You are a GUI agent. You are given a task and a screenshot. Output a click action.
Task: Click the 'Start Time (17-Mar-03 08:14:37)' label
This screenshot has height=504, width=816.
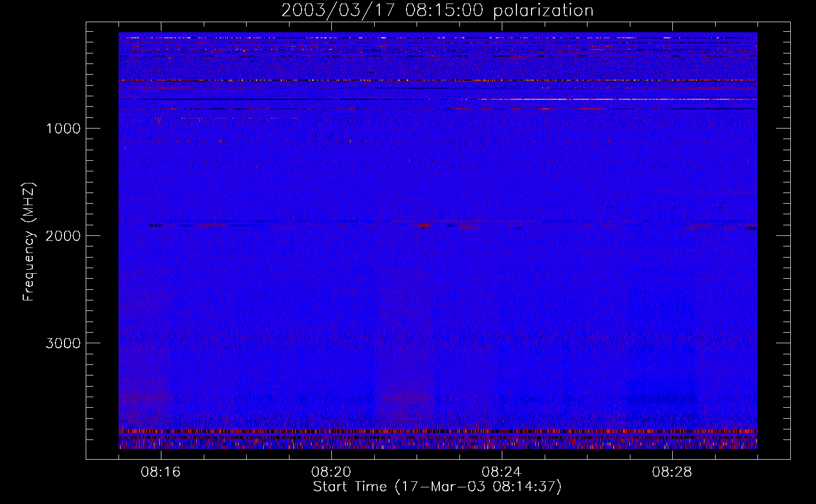[x=437, y=487]
